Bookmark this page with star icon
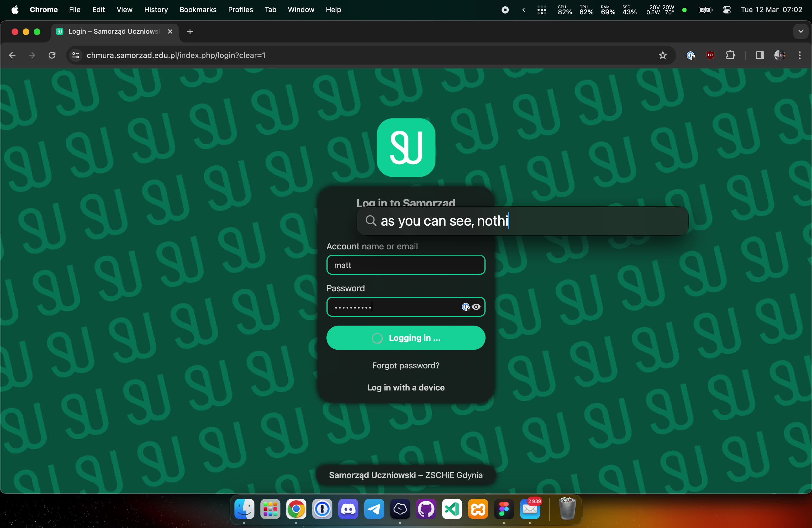 [663, 55]
